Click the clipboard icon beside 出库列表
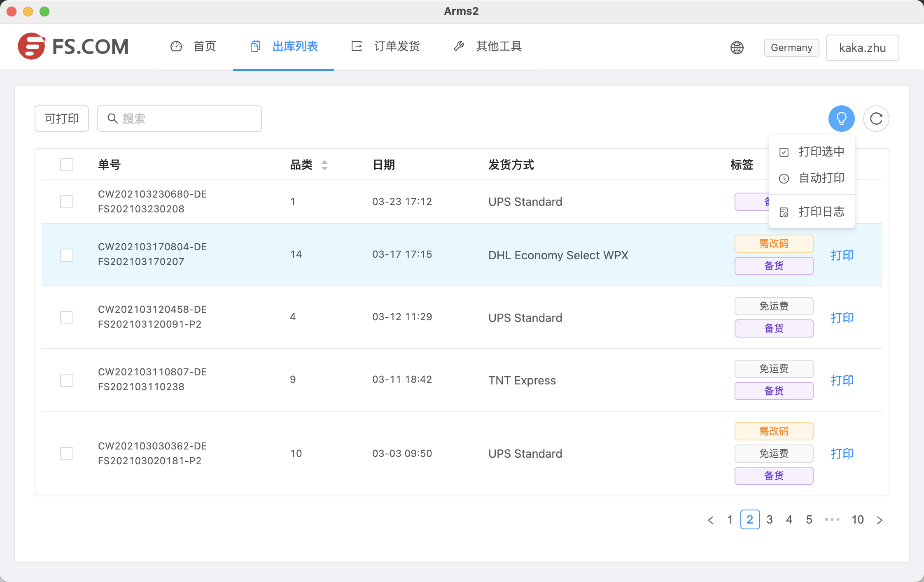 coord(255,46)
